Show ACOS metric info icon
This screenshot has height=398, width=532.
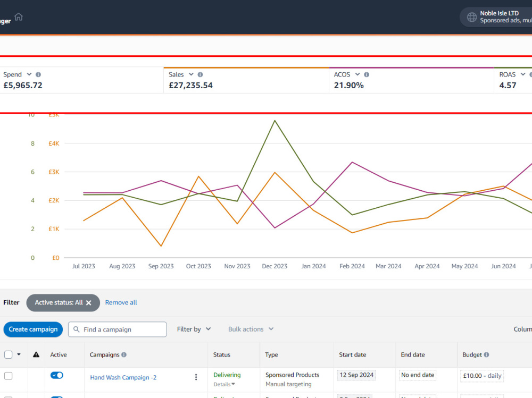pos(367,74)
